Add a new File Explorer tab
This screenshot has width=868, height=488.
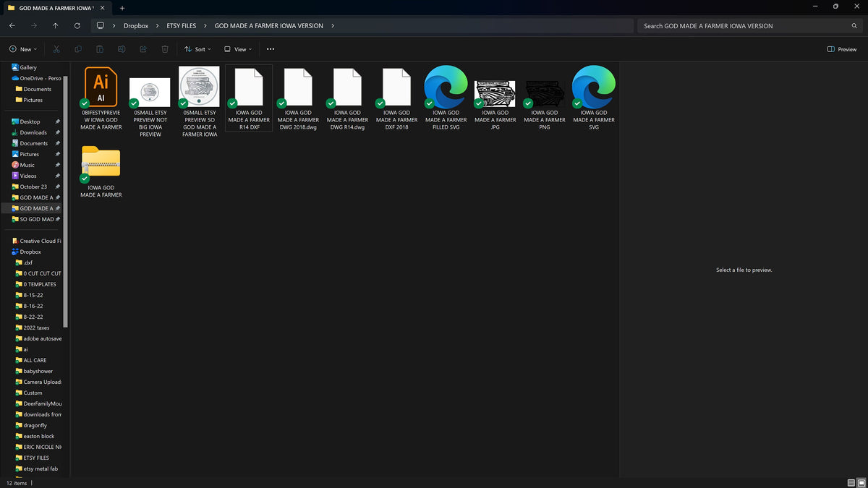122,8
